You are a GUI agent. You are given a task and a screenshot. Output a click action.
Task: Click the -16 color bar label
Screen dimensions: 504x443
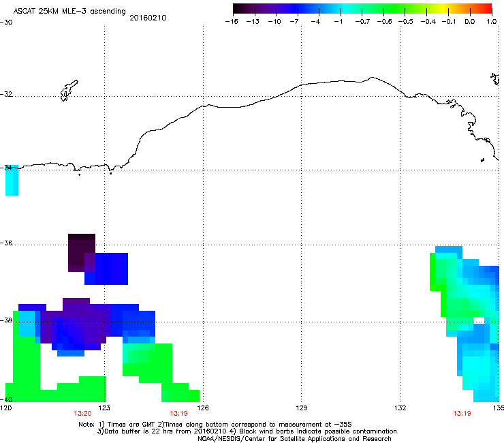(x=232, y=22)
